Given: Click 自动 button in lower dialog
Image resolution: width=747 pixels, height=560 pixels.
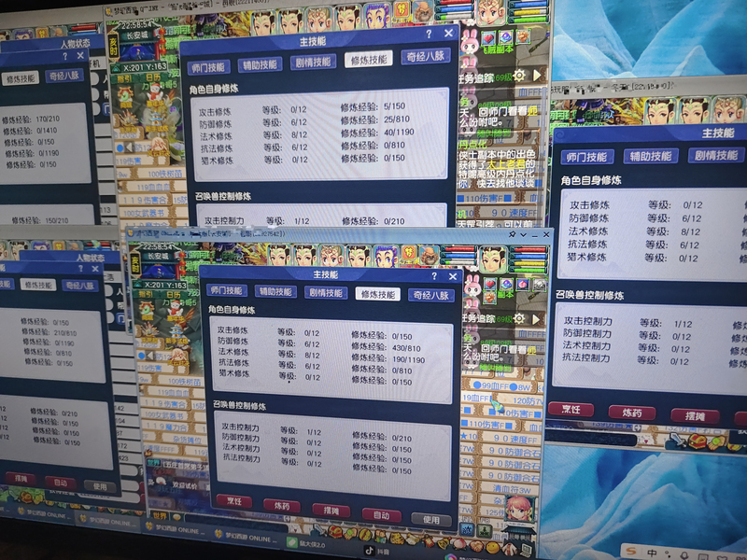Looking at the screenshot, I should point(381,515).
